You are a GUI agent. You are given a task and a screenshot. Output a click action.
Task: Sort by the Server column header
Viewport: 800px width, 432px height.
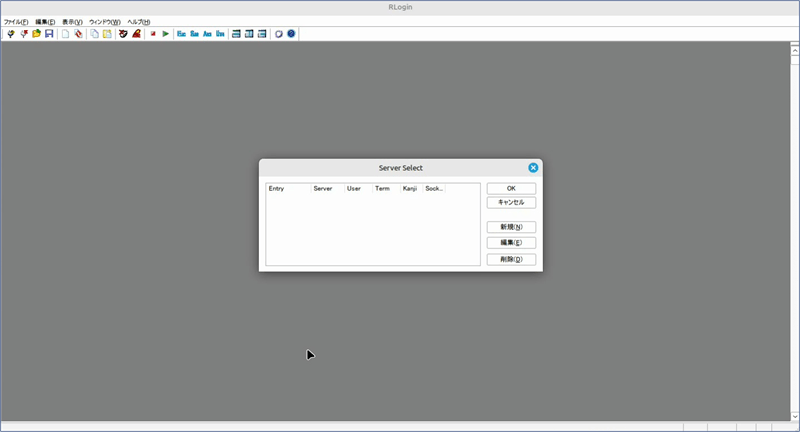pos(328,189)
